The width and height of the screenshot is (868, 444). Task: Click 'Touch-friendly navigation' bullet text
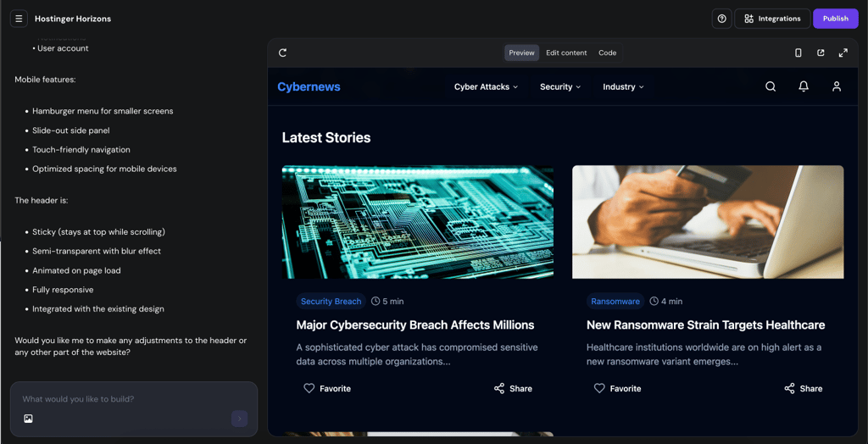pos(81,149)
